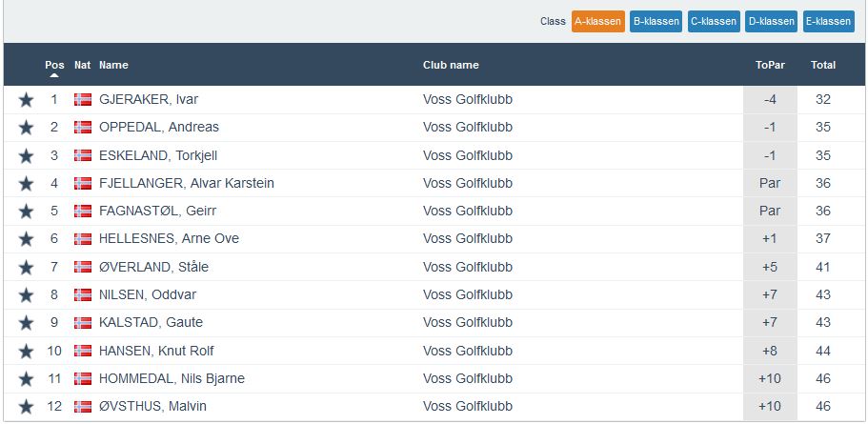This screenshot has width=868, height=424.
Task: Show C-klassen results
Action: pyautogui.click(x=714, y=21)
